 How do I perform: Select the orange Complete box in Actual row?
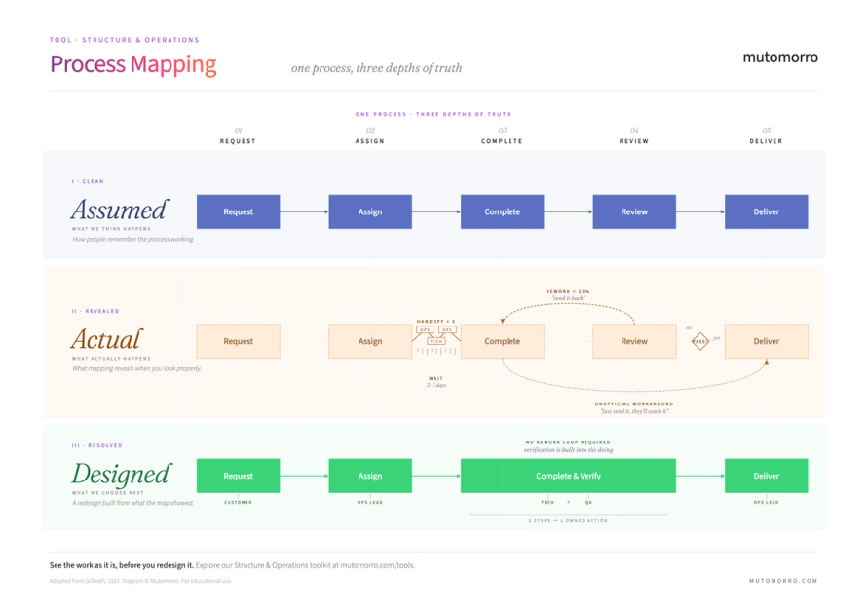(502, 341)
